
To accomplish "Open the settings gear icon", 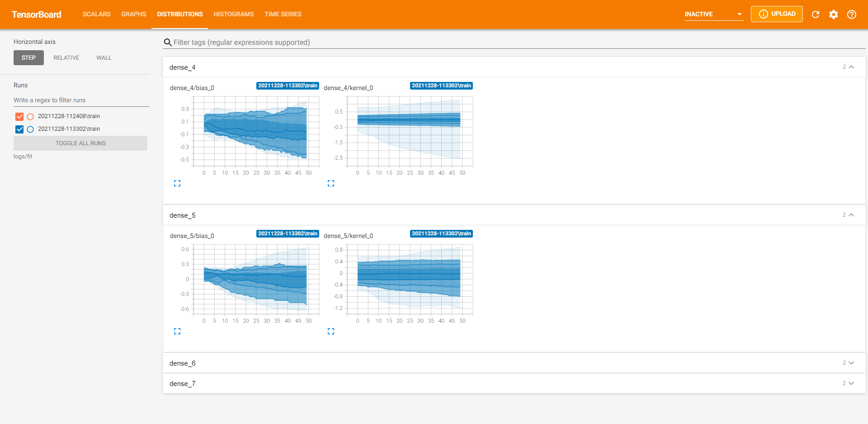I will tap(834, 14).
